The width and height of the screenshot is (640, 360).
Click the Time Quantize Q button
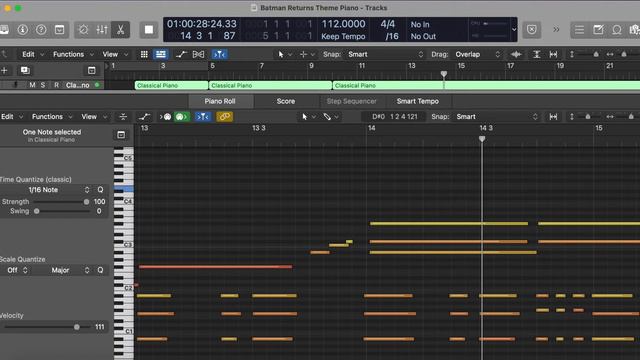click(x=100, y=190)
